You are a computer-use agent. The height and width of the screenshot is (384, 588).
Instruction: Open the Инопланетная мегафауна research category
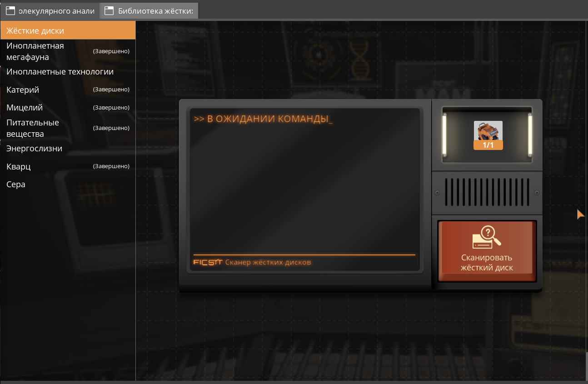(68, 51)
